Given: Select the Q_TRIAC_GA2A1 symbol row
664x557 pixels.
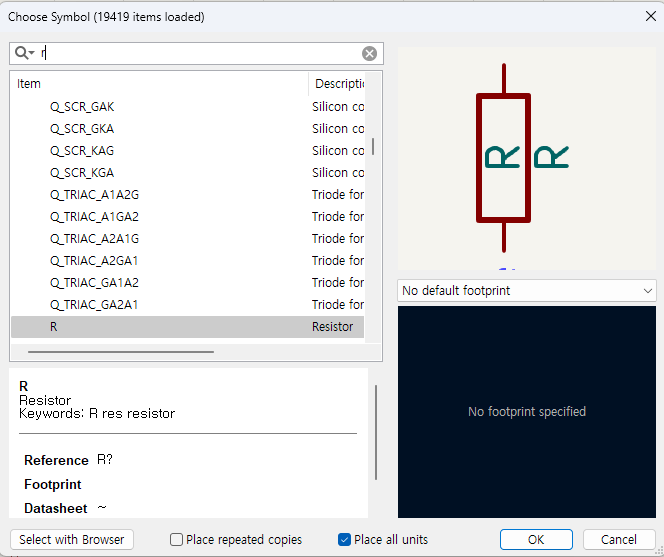Looking at the screenshot, I should (187, 305).
